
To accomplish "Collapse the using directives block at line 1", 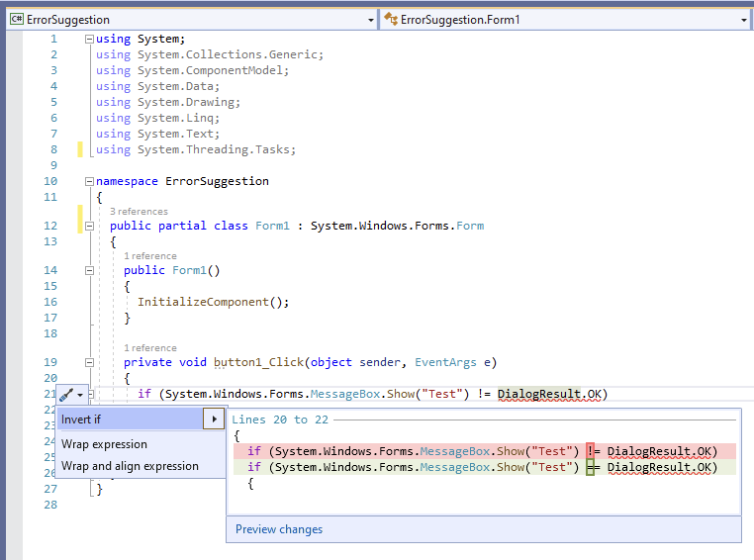I will [x=89, y=39].
